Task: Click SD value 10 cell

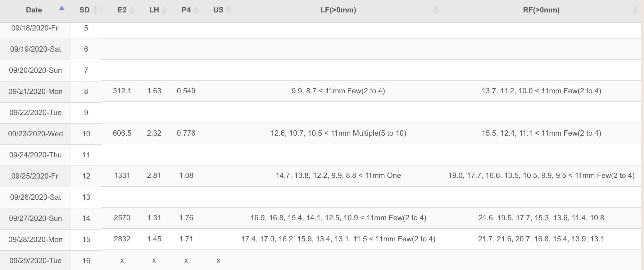Action: 86,134
